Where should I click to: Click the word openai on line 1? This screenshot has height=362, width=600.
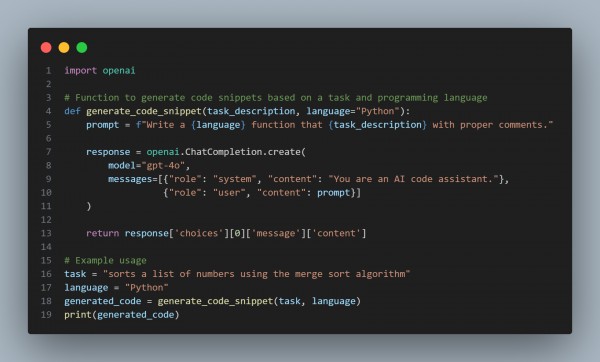[119, 71]
